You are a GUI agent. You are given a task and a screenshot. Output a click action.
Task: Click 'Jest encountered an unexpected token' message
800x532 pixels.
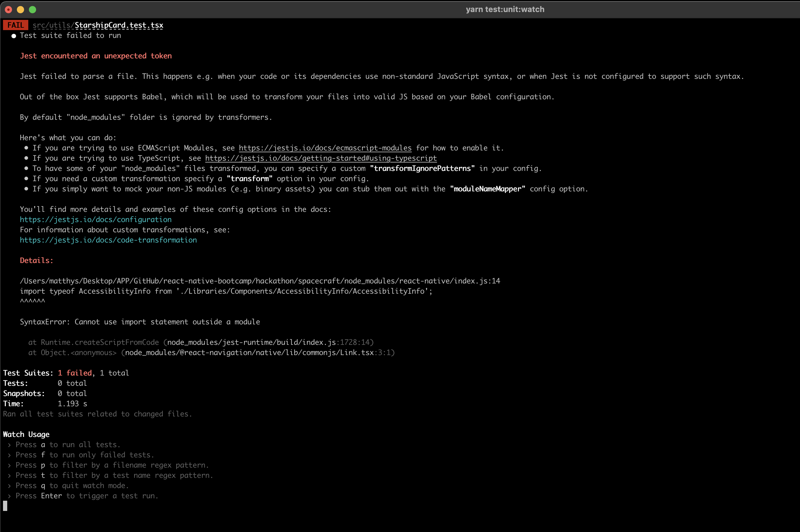(x=96, y=56)
